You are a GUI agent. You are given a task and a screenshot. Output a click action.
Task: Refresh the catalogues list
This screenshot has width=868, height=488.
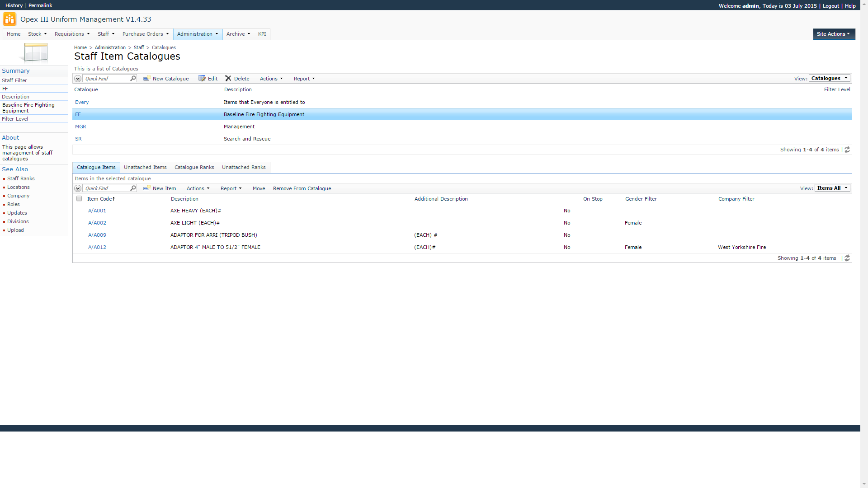[x=847, y=150]
